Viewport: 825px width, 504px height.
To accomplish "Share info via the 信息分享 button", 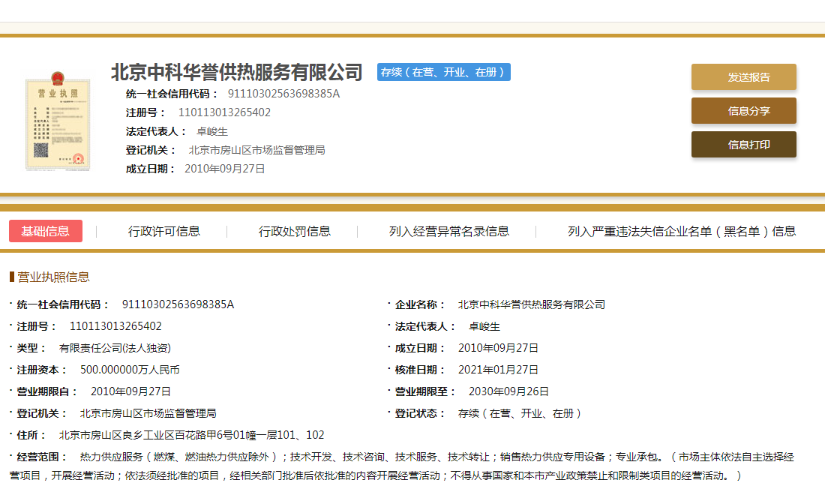I will pos(743,110).
